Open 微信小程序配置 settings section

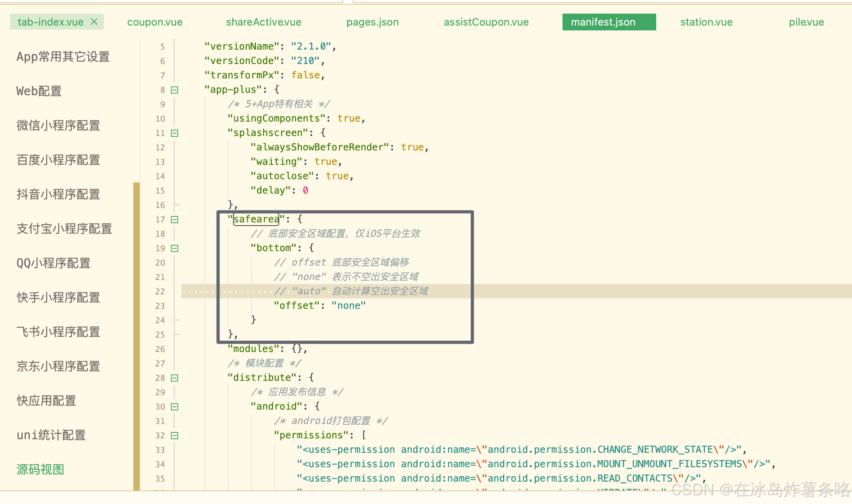(58, 126)
